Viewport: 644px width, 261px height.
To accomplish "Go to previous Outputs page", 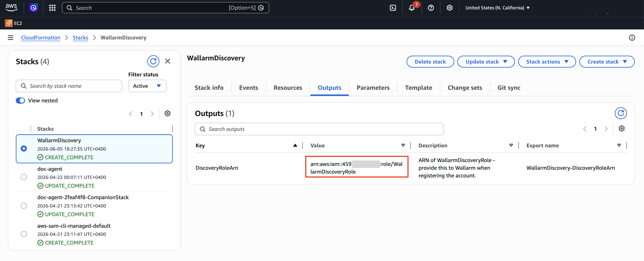I will 584,129.
